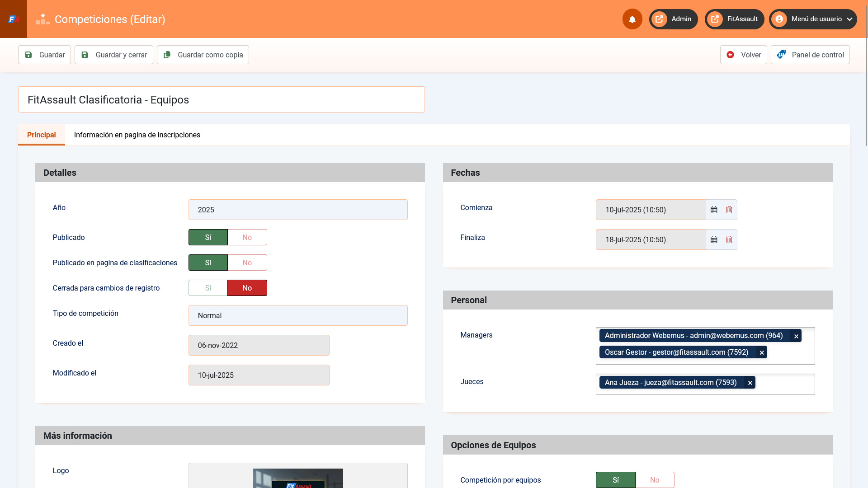Click the floppy disk icon on Guardar
Viewport: 868px width, 488px height.
click(28, 55)
